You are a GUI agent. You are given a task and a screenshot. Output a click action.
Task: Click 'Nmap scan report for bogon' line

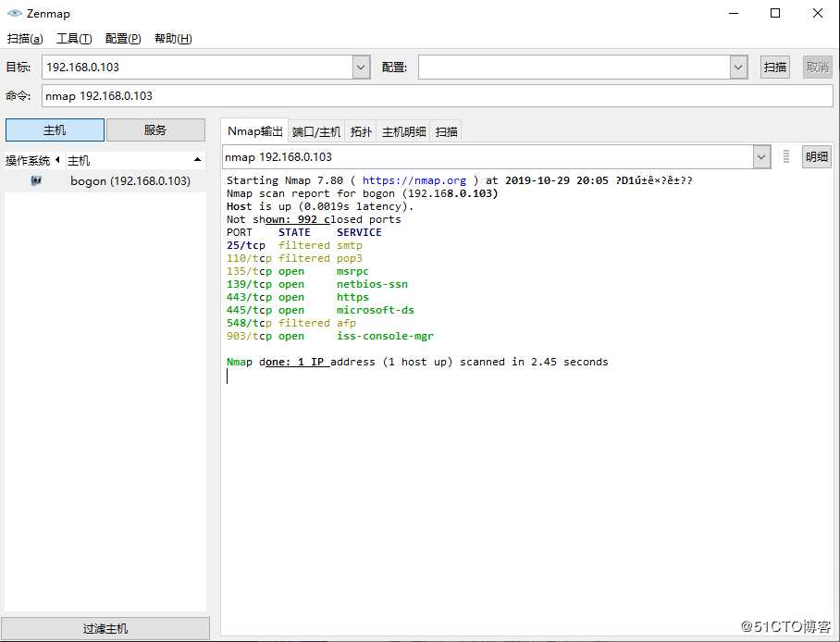click(x=362, y=193)
